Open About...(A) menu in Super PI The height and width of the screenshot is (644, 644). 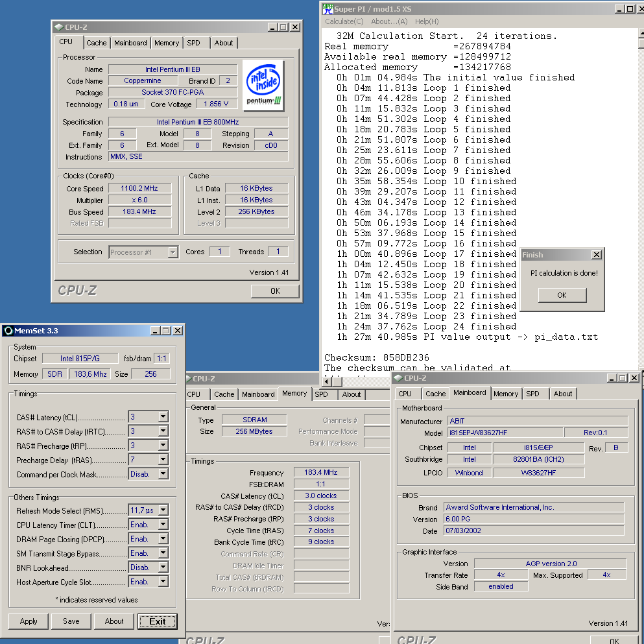click(389, 21)
